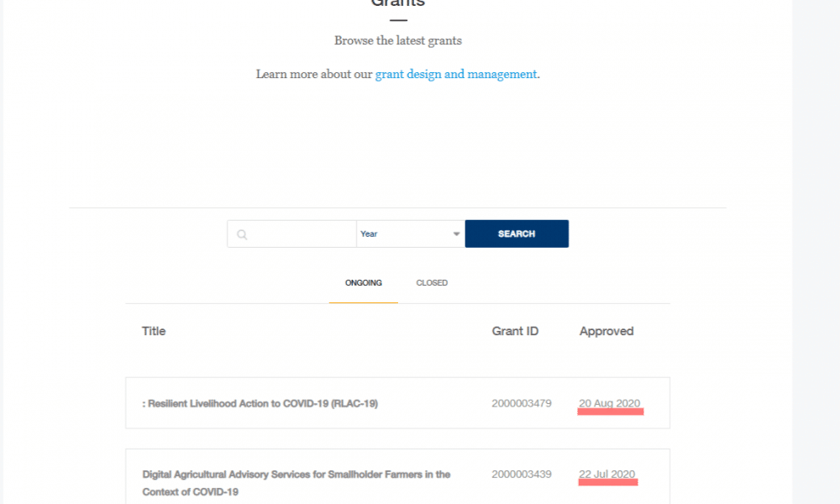Click the Title column header

tap(154, 331)
